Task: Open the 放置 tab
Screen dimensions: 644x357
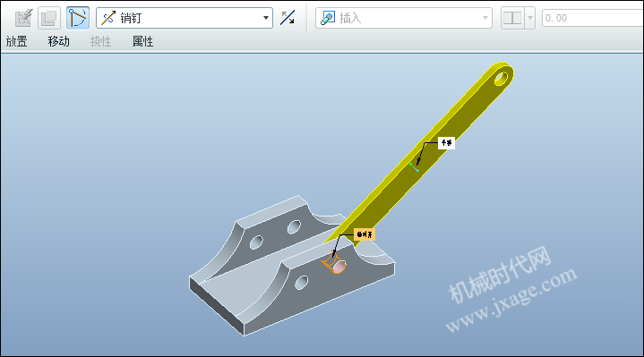Action: coord(16,41)
